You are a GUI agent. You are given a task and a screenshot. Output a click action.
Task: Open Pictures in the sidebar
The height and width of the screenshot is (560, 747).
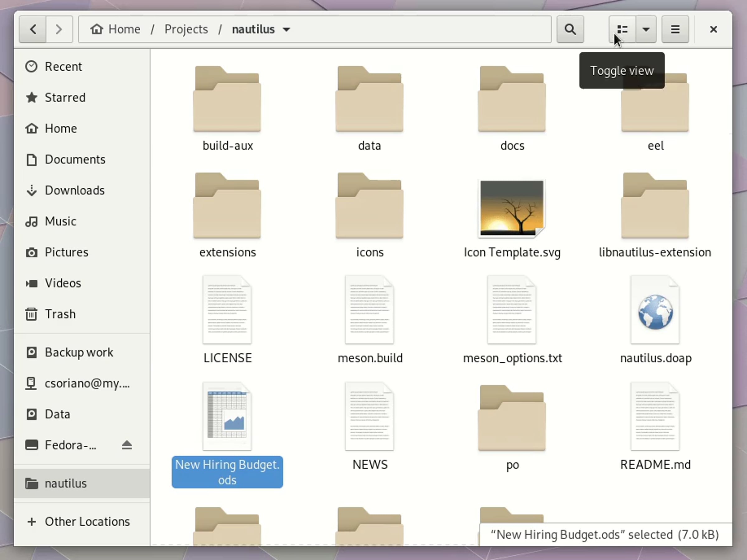click(x=82, y=252)
